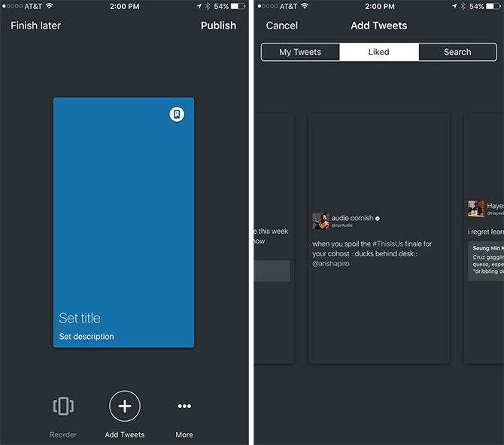Publish the moment
Viewport: 504px width, 445px height.
[x=218, y=26]
